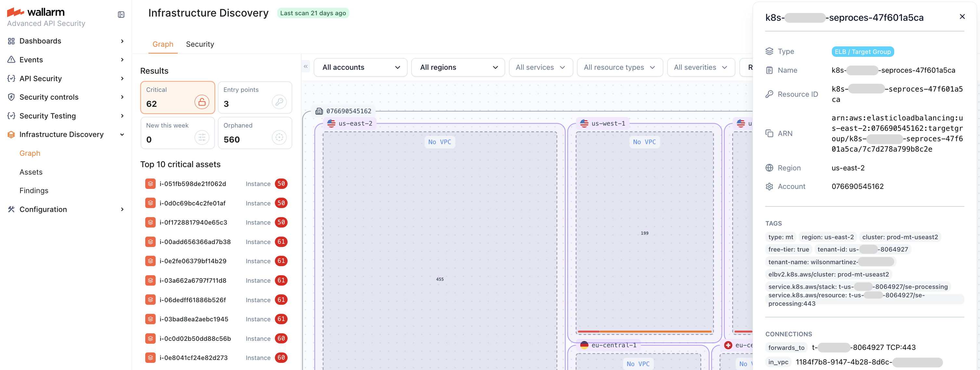The image size is (980, 370).
Task: Open the All accounts dropdown
Action: 360,67
